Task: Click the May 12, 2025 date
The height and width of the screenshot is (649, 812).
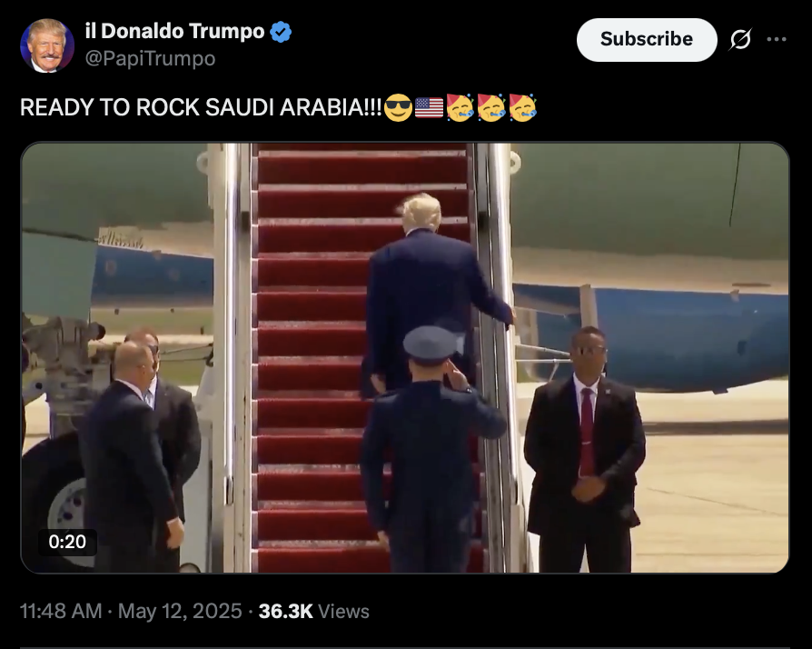Action: click(180, 611)
